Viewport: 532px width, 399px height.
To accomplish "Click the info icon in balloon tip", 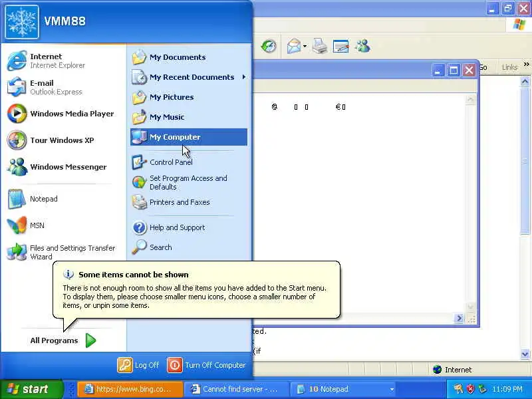I will [68, 274].
